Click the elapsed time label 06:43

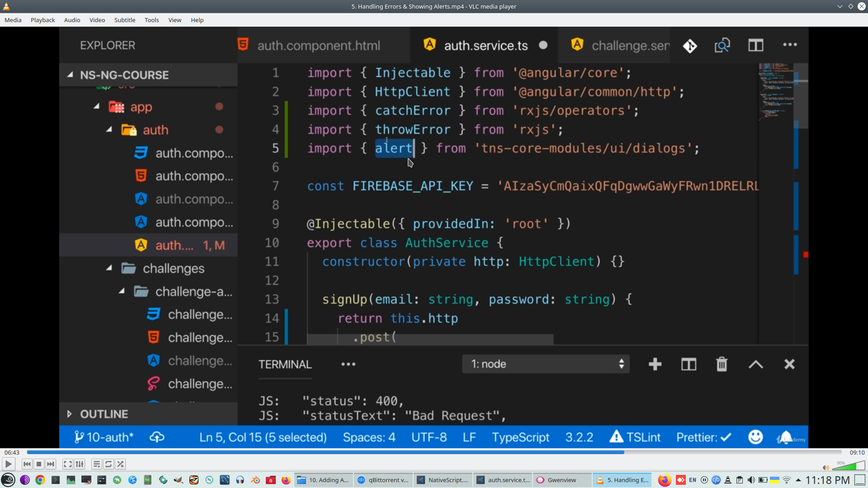(12, 452)
